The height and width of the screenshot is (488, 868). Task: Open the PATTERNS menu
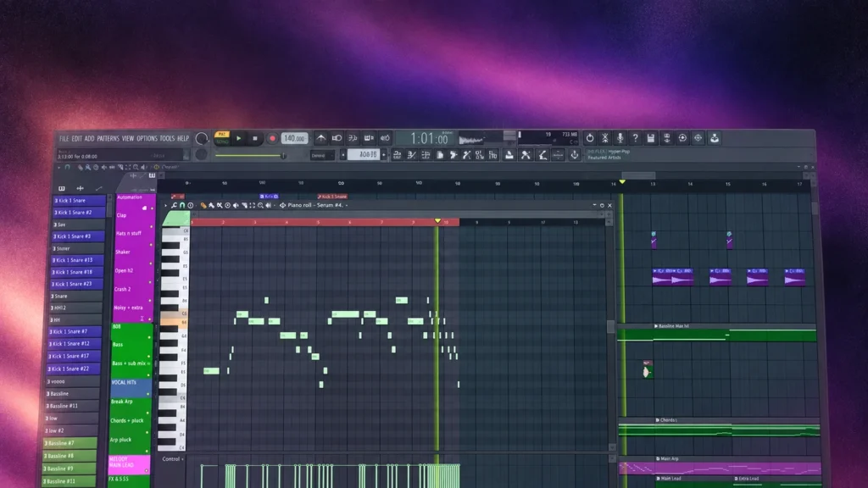click(x=108, y=138)
